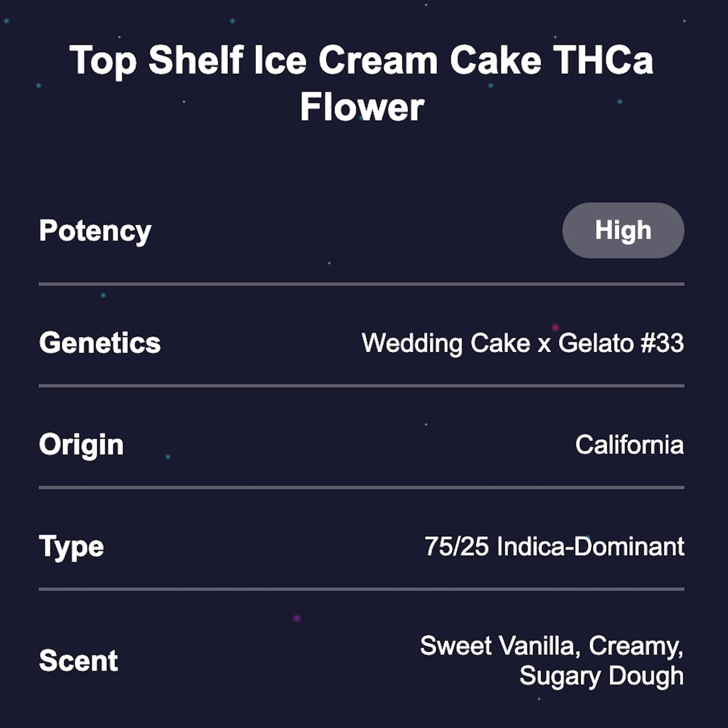The image size is (728, 728).
Task: Click the THCa word in the title
Action: (603, 60)
